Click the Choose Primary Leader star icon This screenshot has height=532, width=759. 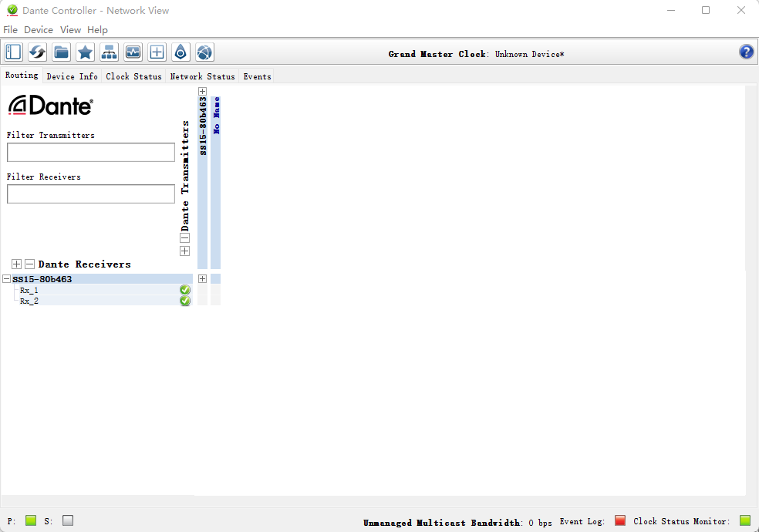click(85, 52)
